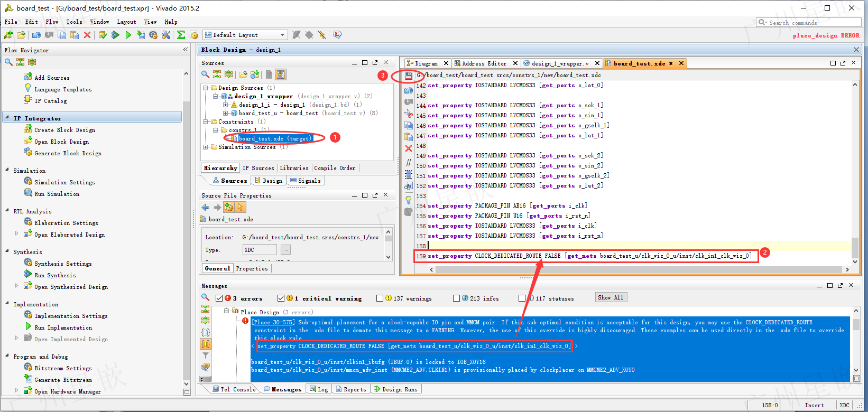Open project folder icon in main toolbar
Viewport: 868px width, 412px height.
pyautogui.click(x=21, y=35)
